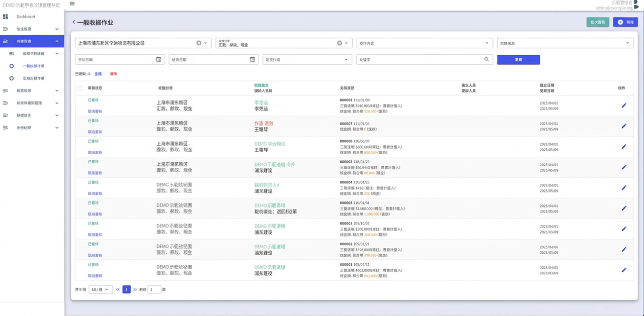Open the 10 per page size dropdown
Viewport: 644px width, 316px height.
pyautogui.click(x=101, y=289)
